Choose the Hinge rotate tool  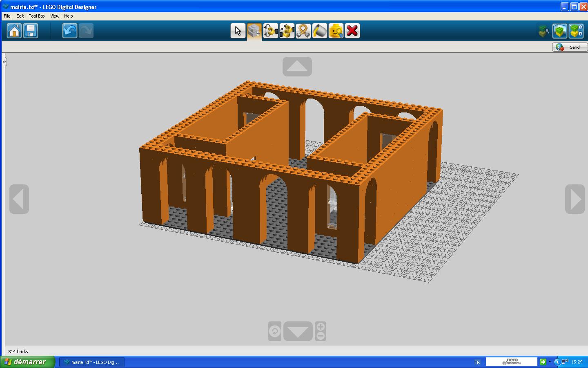pos(270,31)
